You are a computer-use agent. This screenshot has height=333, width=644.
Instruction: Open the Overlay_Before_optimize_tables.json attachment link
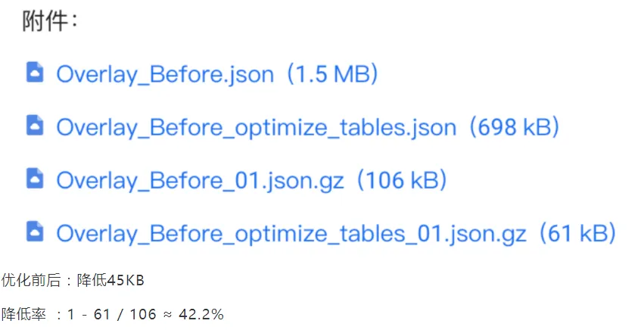(257, 128)
